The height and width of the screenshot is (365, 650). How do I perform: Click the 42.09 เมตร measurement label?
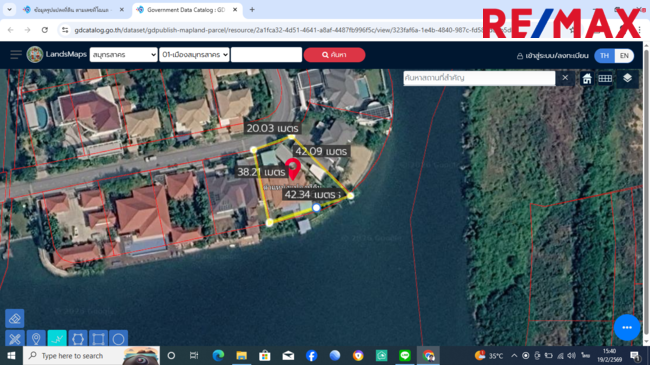coord(321,151)
